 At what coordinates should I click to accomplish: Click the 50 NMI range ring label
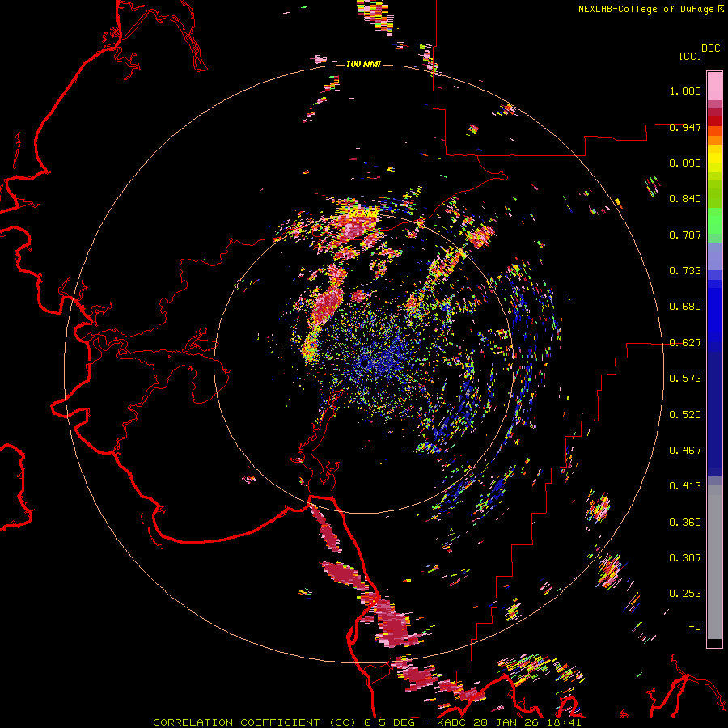pos(363,214)
